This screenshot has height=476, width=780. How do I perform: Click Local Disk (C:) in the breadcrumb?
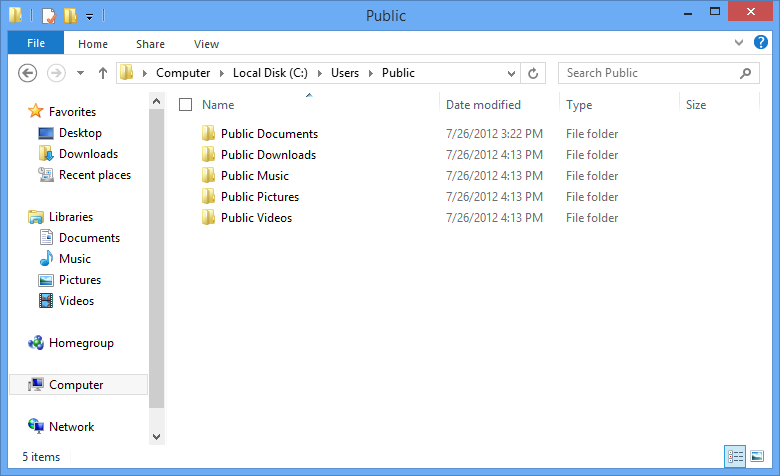270,73
